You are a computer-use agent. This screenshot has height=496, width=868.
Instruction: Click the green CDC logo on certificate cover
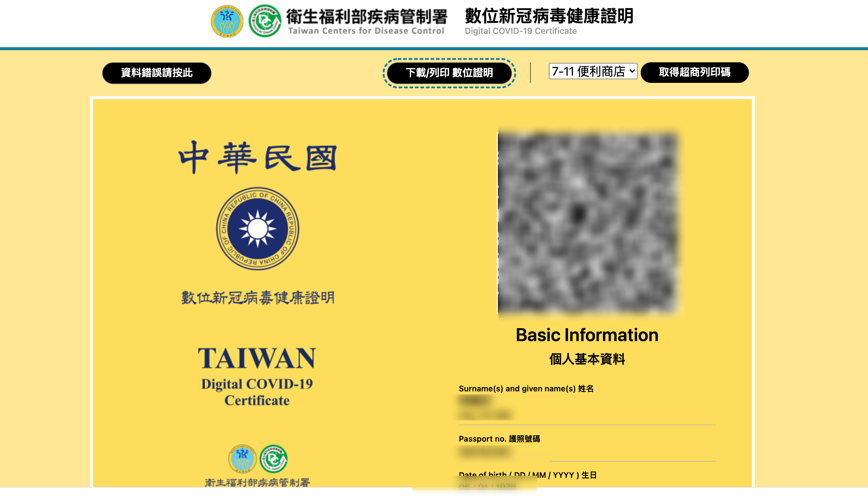273,459
